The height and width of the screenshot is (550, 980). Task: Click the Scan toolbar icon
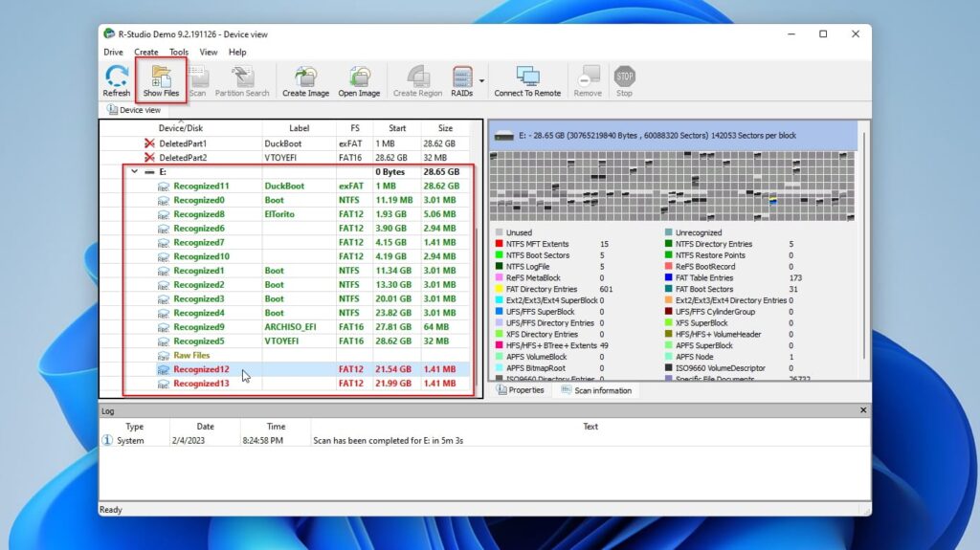tap(197, 80)
